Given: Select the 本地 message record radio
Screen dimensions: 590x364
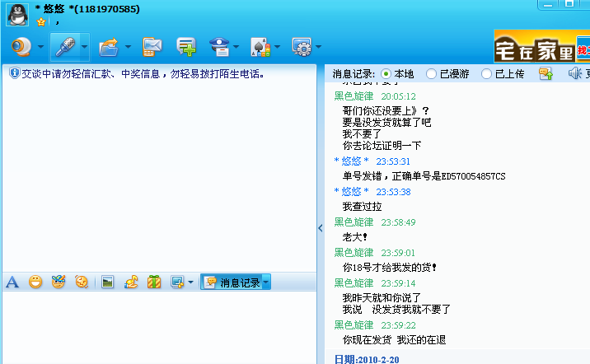Looking at the screenshot, I should pyautogui.click(x=386, y=73).
